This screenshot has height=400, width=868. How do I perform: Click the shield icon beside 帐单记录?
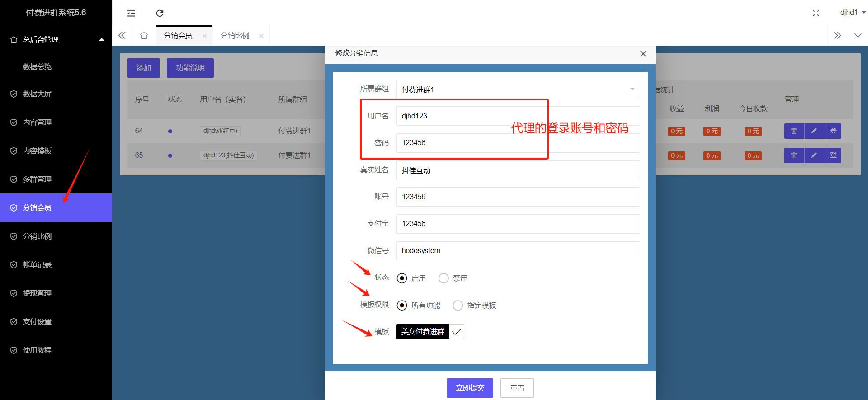coord(14,265)
